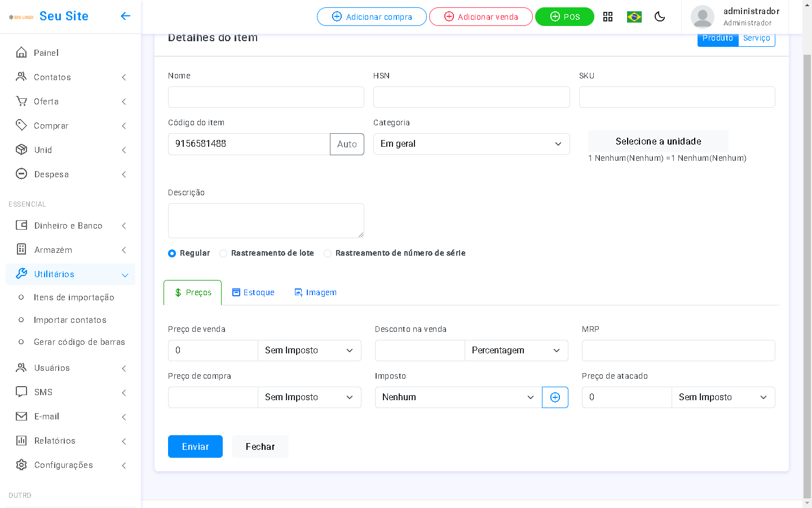Viewport: 812px width, 508px height.
Task: Switch to the Imagem tab
Action: pos(315,292)
